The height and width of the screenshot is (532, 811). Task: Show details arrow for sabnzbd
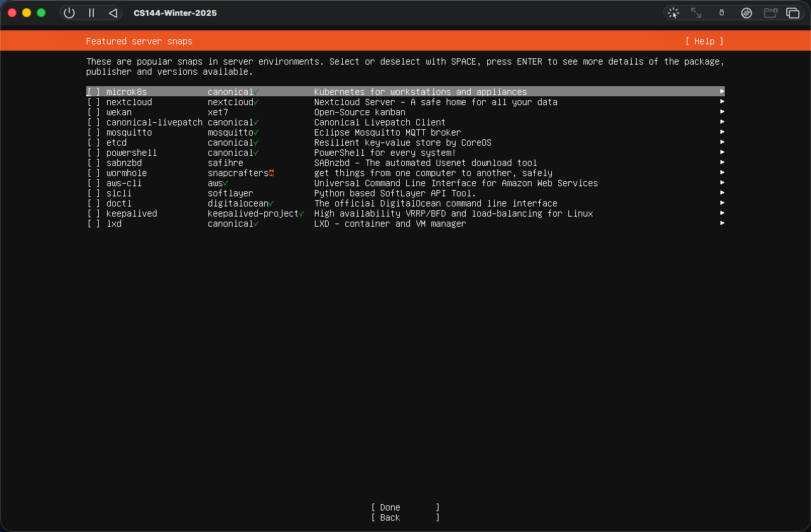coord(722,163)
